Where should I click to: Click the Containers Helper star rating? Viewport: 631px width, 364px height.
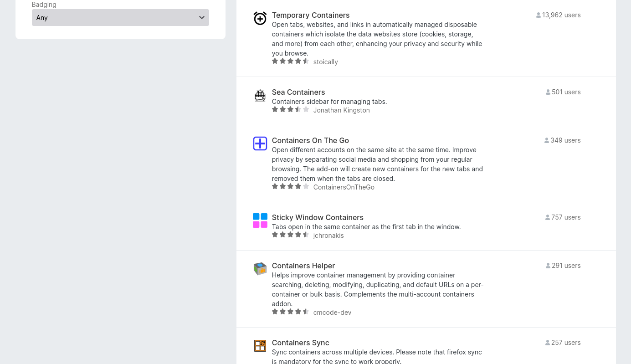pos(290,312)
